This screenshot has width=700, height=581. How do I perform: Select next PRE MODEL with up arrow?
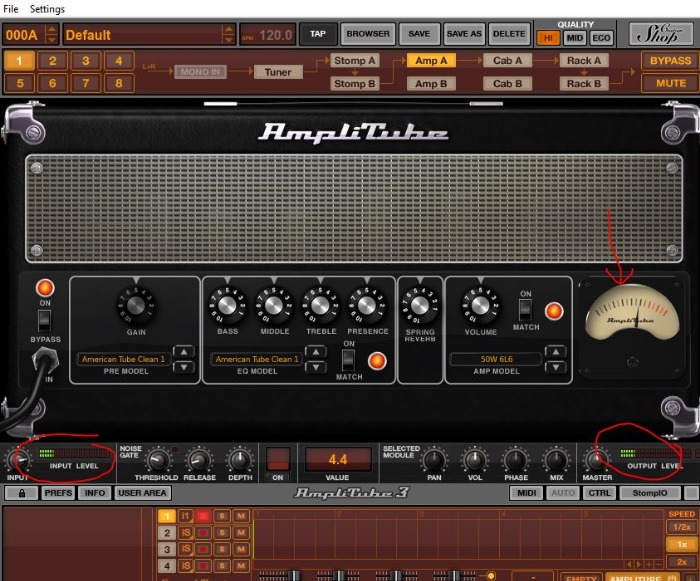click(x=184, y=352)
